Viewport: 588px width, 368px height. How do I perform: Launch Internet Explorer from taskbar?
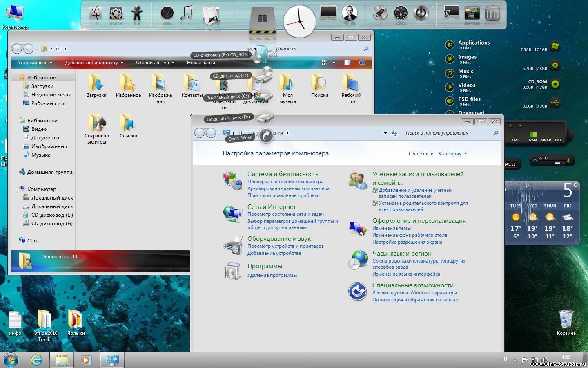[37, 360]
